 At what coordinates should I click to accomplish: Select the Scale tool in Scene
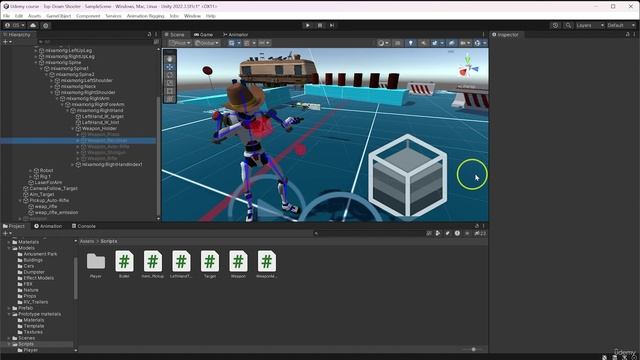[170, 83]
